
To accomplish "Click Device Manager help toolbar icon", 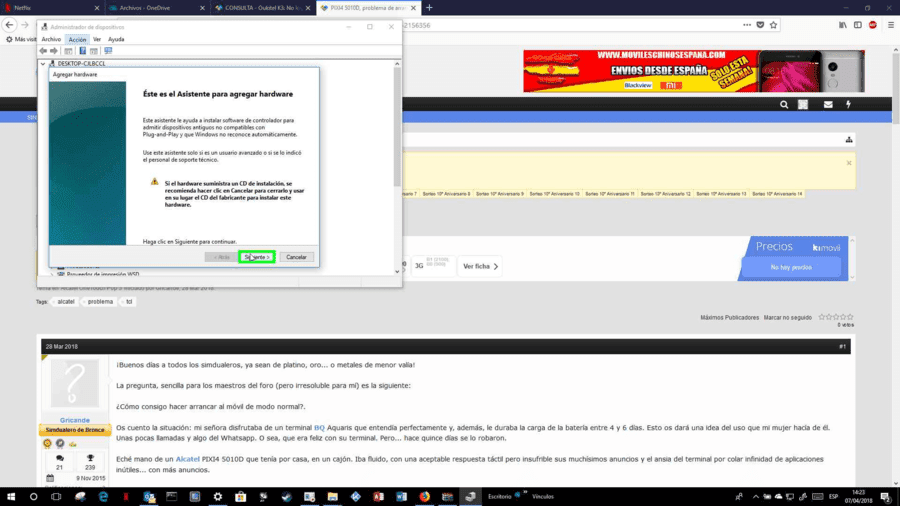I will [x=82, y=50].
